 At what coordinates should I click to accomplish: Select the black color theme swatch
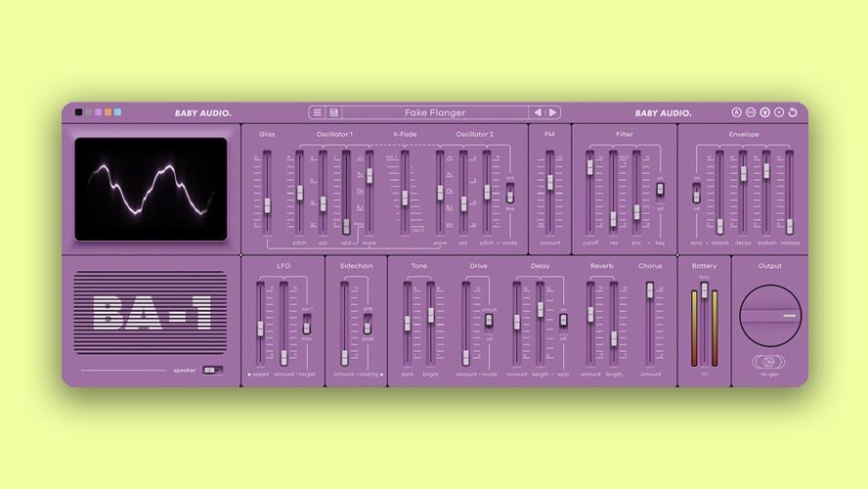(x=79, y=112)
